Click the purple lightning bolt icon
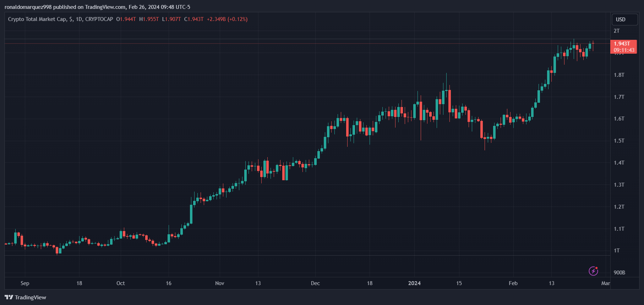The image size is (644, 305). point(593,271)
